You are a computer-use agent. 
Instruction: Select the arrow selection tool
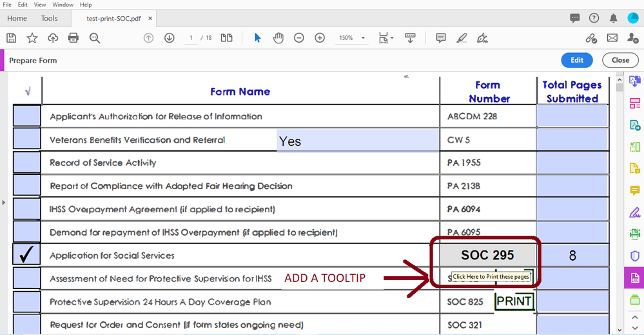[x=257, y=38]
